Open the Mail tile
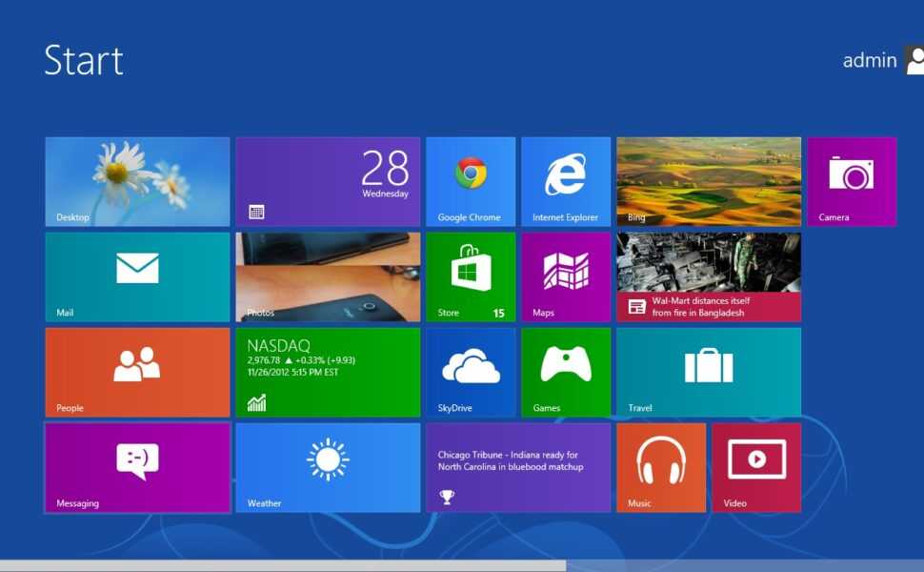924x572 pixels. coord(137,277)
